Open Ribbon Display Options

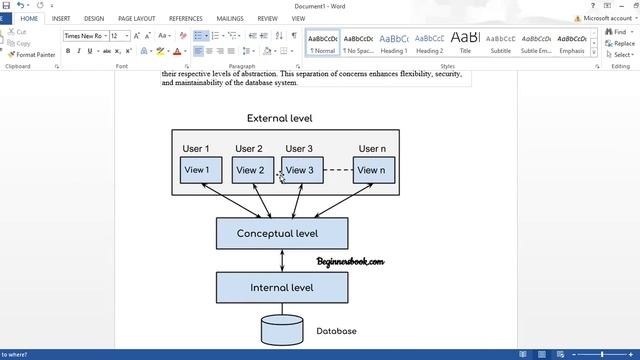point(607,6)
